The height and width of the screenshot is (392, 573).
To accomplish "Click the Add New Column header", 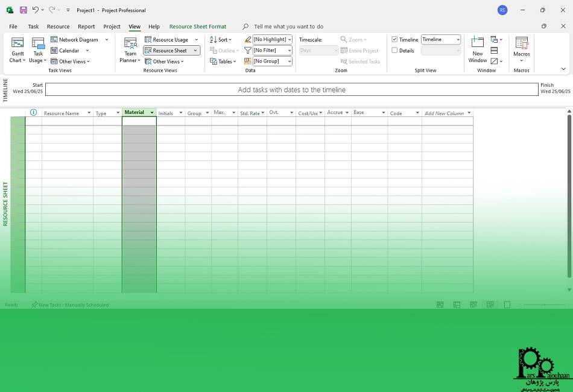I will [444, 113].
